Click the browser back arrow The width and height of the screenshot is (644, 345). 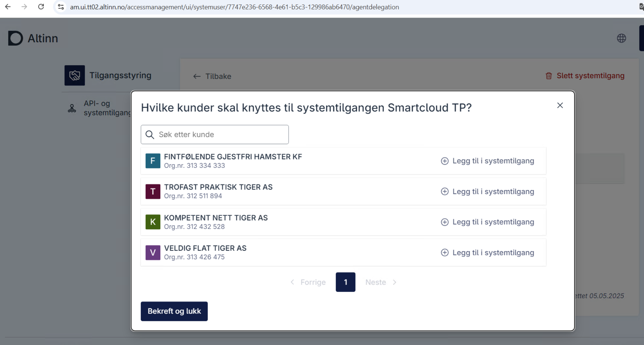click(x=8, y=7)
